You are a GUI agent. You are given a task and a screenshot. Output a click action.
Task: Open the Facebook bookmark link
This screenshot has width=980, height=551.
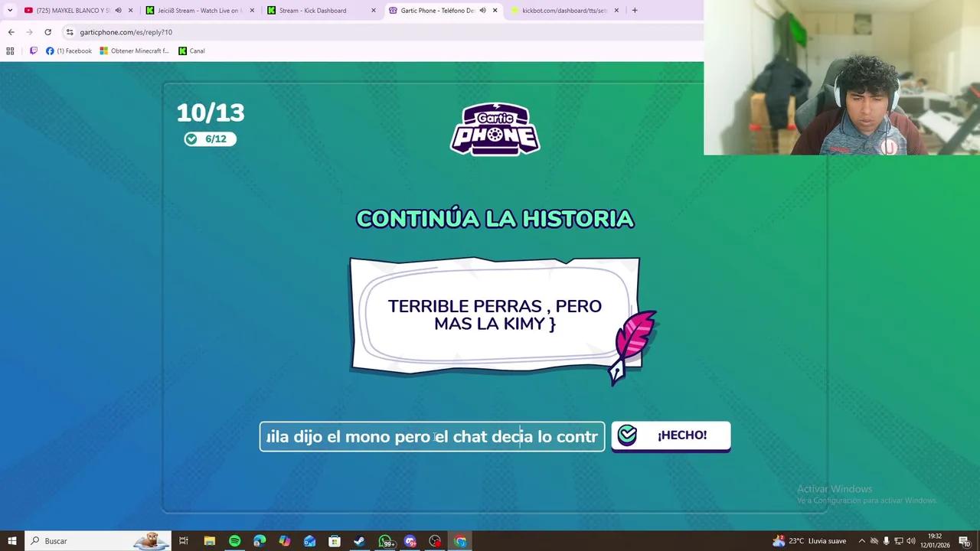pos(70,51)
